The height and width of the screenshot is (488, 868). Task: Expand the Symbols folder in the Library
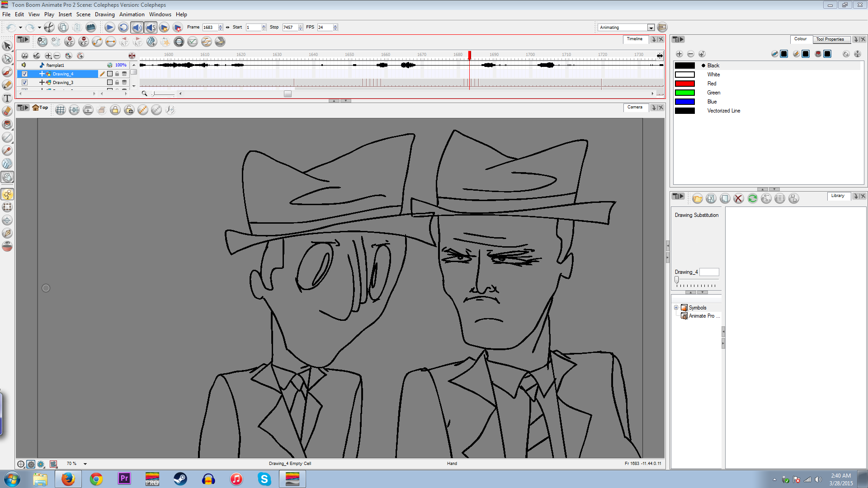[676, 308]
